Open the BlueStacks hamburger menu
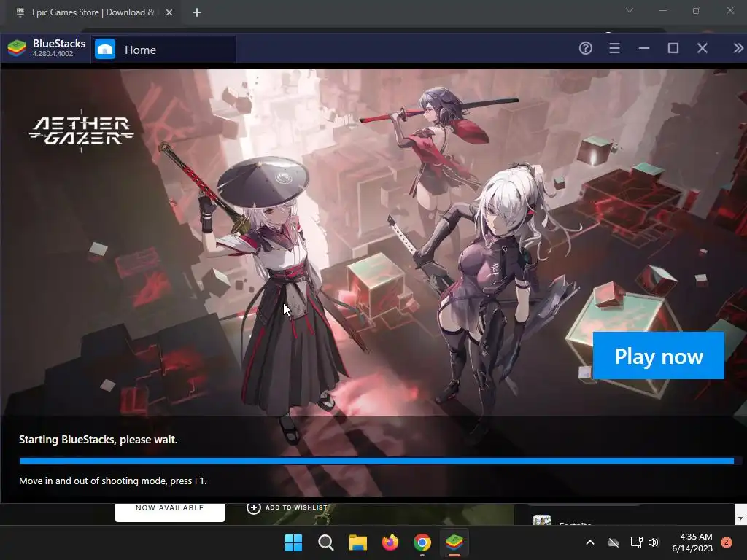This screenshot has height=560, width=747. point(614,48)
